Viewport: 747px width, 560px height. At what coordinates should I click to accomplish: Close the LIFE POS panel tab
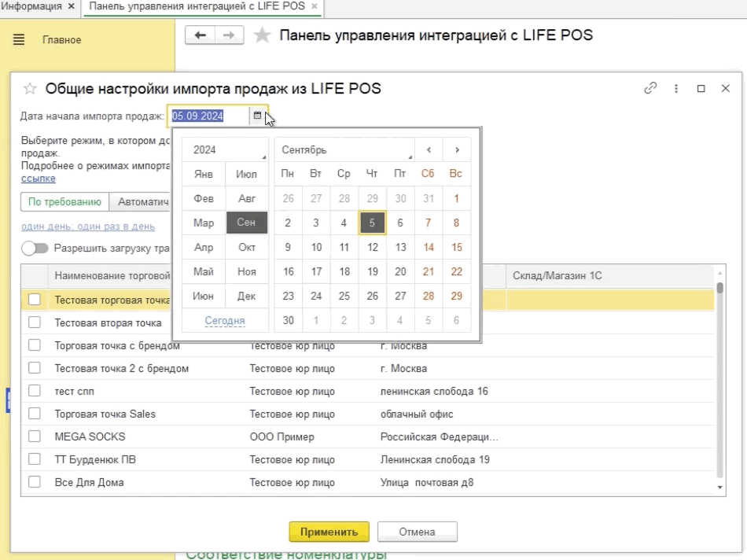click(315, 6)
